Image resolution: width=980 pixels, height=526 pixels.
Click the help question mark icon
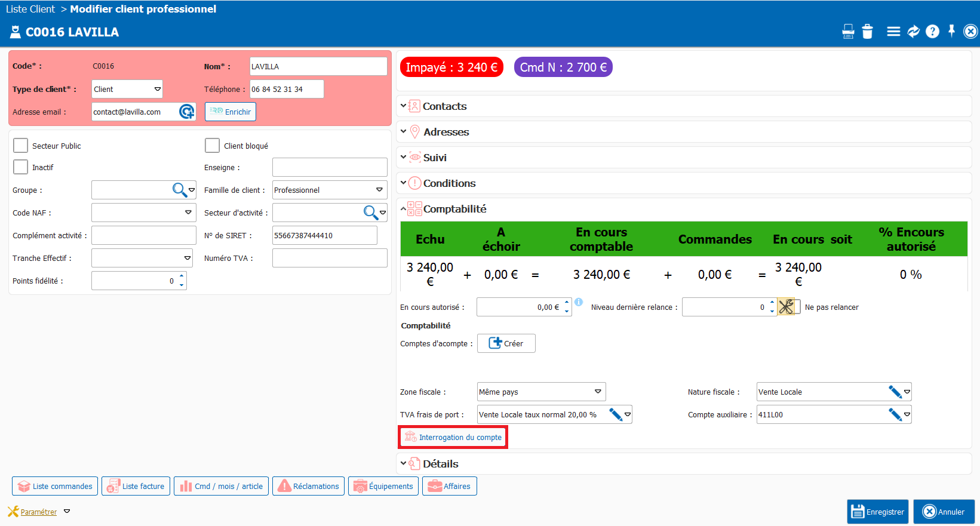pos(932,32)
